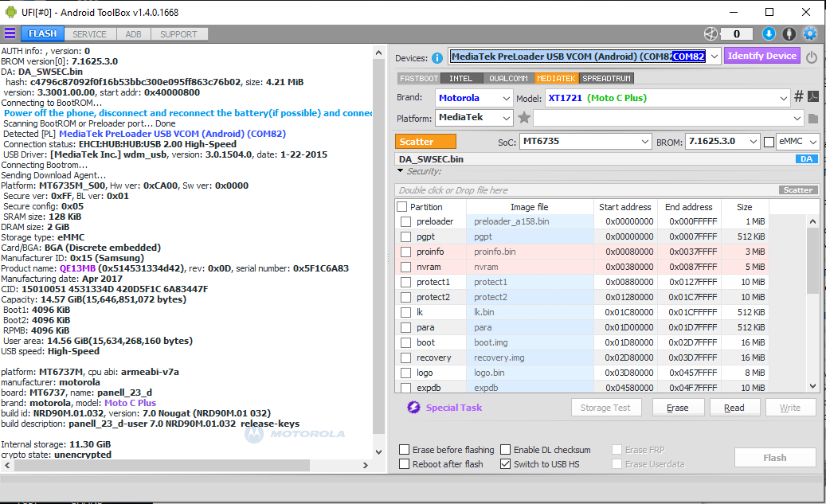The height and width of the screenshot is (504, 826).
Task: Select the FASTBOOT platform tab
Action: tap(419, 79)
